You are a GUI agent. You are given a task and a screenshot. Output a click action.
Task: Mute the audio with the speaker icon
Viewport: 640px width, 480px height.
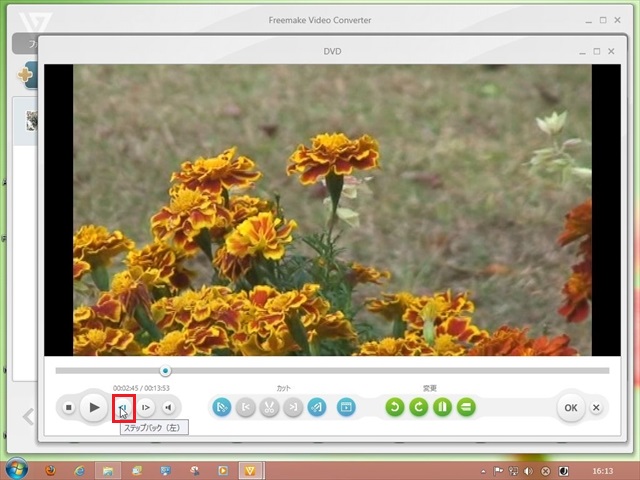click(x=169, y=407)
